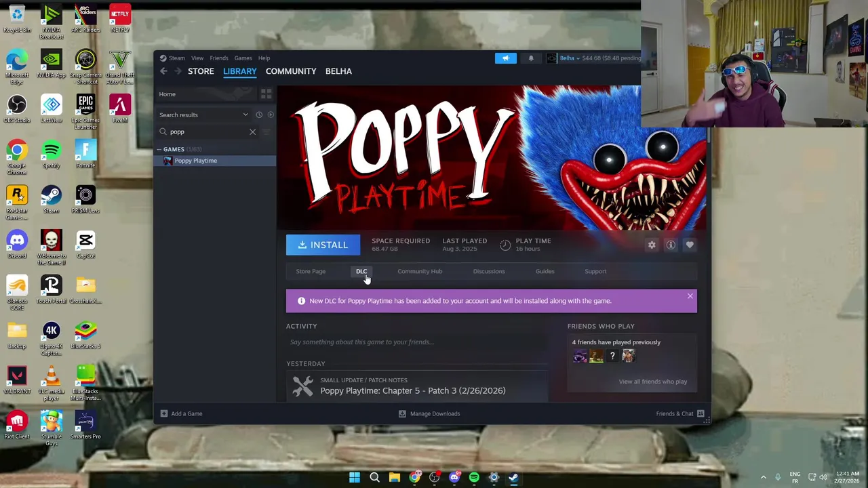Open taskbar clock showing 12:41 AM

coord(848,477)
